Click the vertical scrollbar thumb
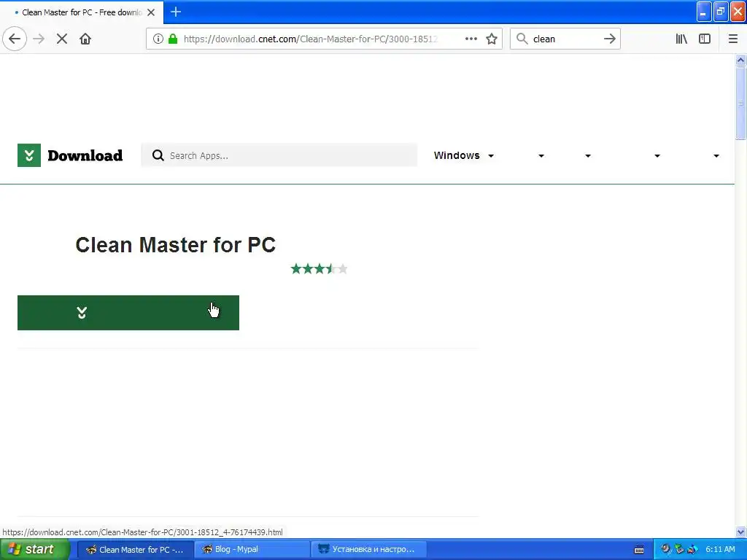The image size is (747, 560). [740, 104]
